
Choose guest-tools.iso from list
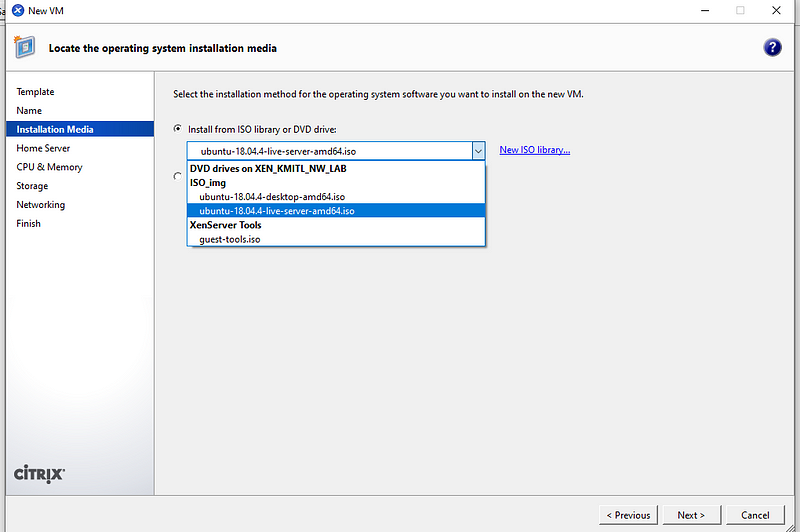[336, 239]
